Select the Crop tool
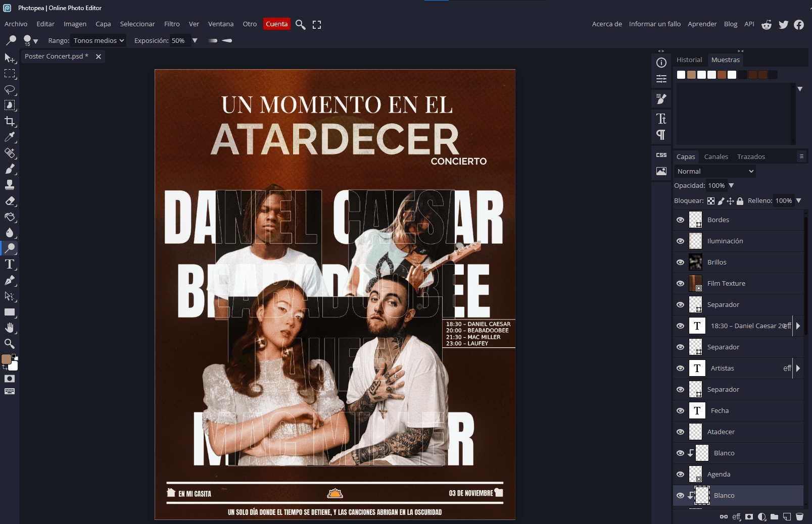Image resolution: width=812 pixels, height=524 pixels. point(10,121)
